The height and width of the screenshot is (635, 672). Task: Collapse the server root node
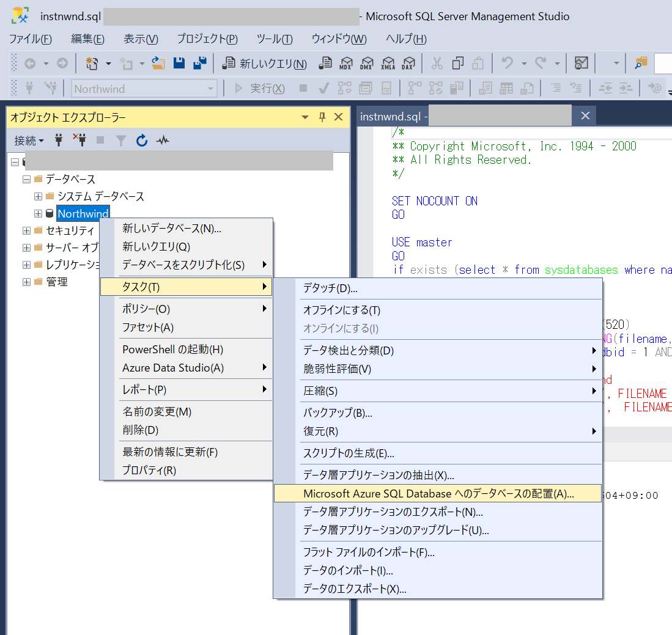15,162
